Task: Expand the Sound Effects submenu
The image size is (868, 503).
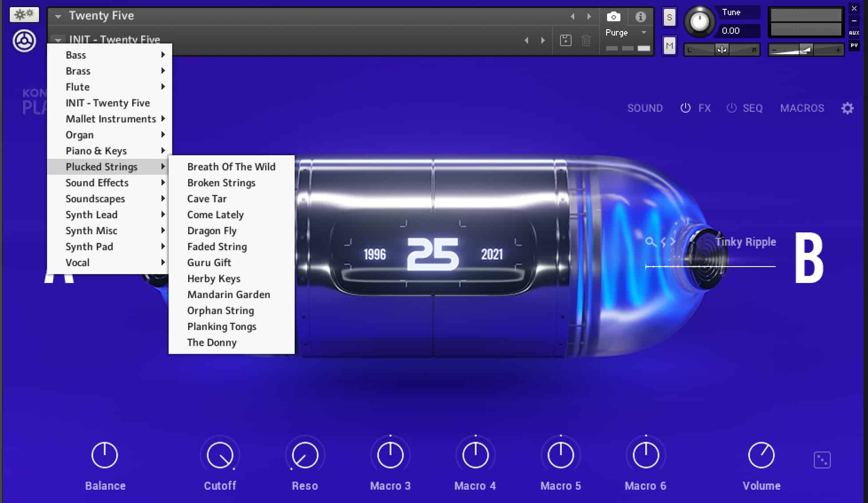Action: [x=109, y=183]
